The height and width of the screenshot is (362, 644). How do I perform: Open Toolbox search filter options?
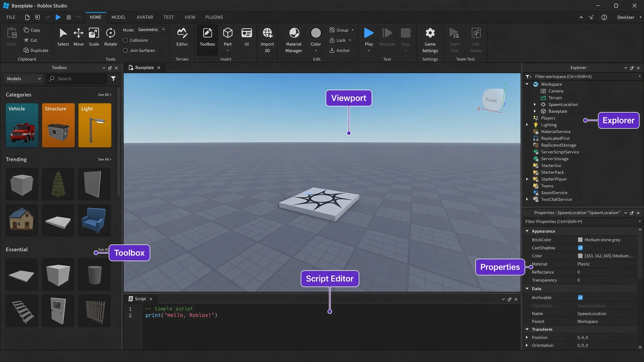click(x=113, y=79)
